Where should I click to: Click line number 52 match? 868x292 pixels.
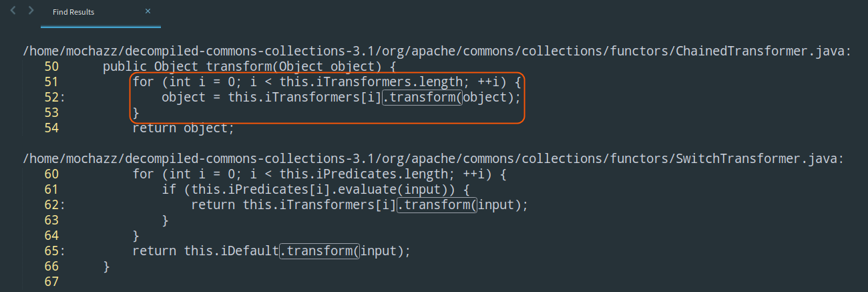(52, 98)
